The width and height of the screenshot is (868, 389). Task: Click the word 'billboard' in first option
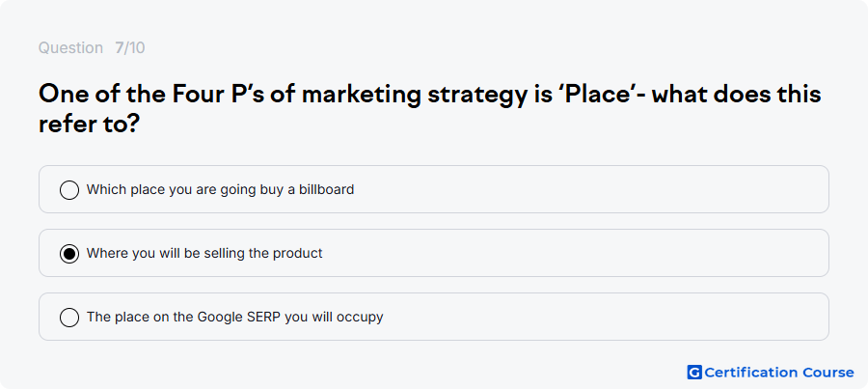coord(327,189)
